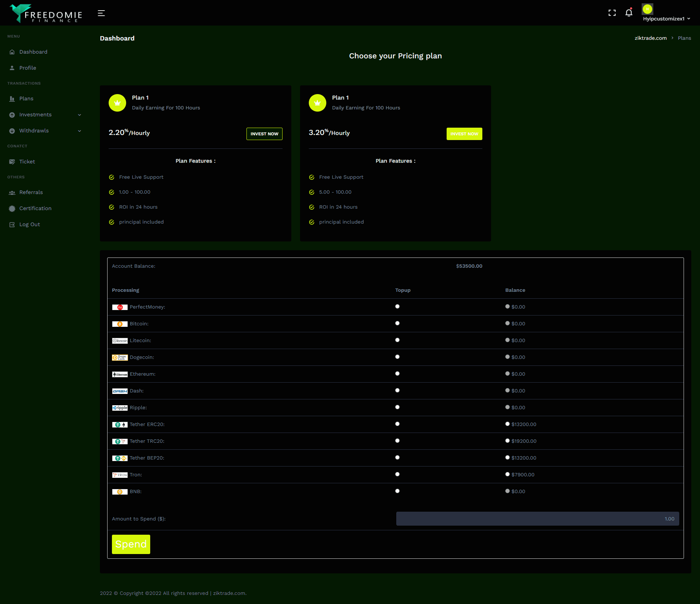Click the Dashboard home icon in the sidebar

click(12, 52)
